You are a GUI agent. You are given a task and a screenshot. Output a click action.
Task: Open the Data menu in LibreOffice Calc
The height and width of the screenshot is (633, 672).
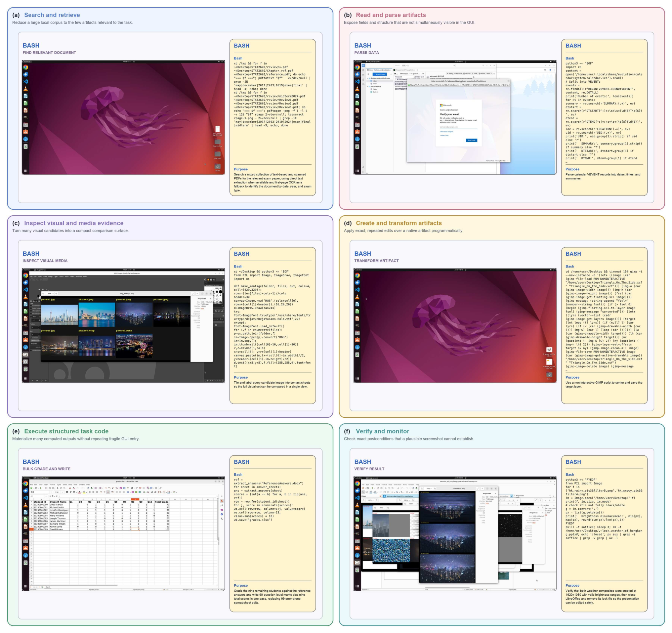[x=70, y=484]
